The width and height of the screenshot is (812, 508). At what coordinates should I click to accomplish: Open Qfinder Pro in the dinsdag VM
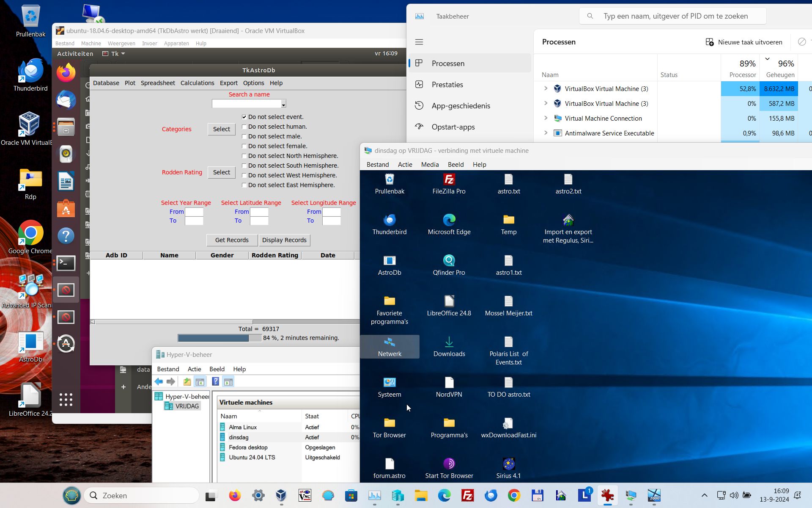click(449, 265)
